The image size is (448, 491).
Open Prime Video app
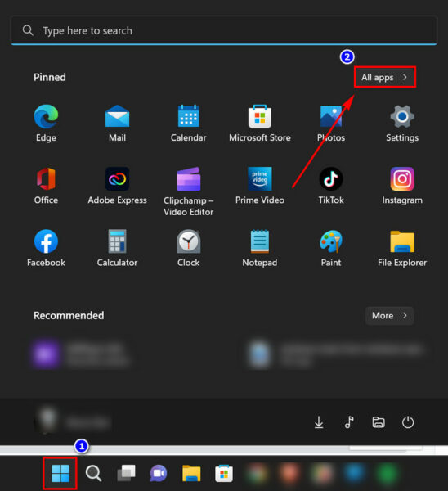260,186
